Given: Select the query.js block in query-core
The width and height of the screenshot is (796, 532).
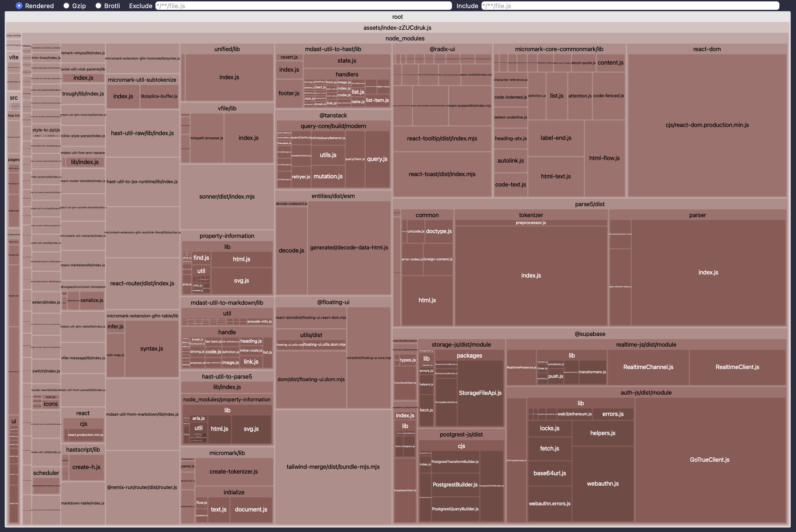Looking at the screenshot, I should click(377, 159).
